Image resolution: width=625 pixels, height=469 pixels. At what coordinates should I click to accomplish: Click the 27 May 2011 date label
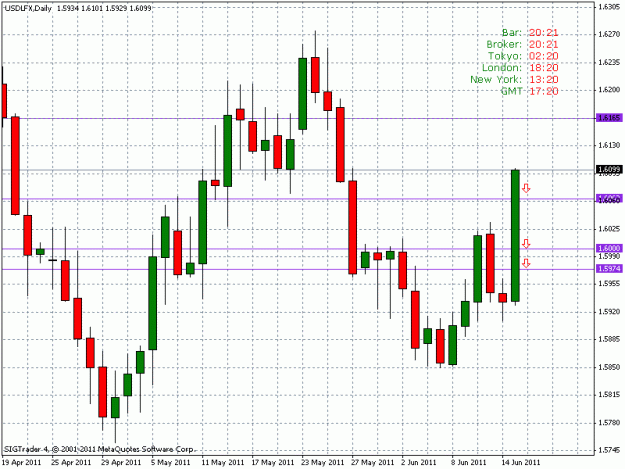(373, 462)
